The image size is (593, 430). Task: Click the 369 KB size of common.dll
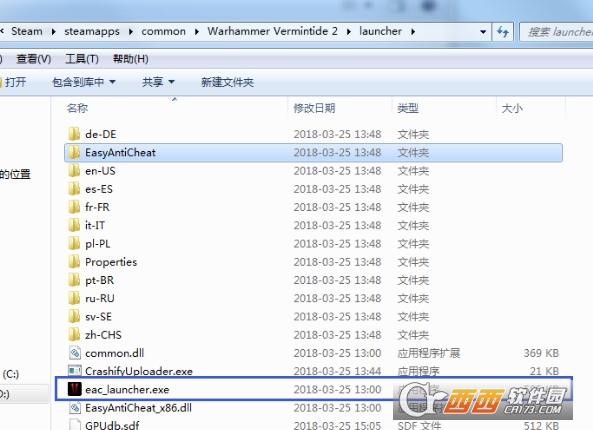pos(541,353)
